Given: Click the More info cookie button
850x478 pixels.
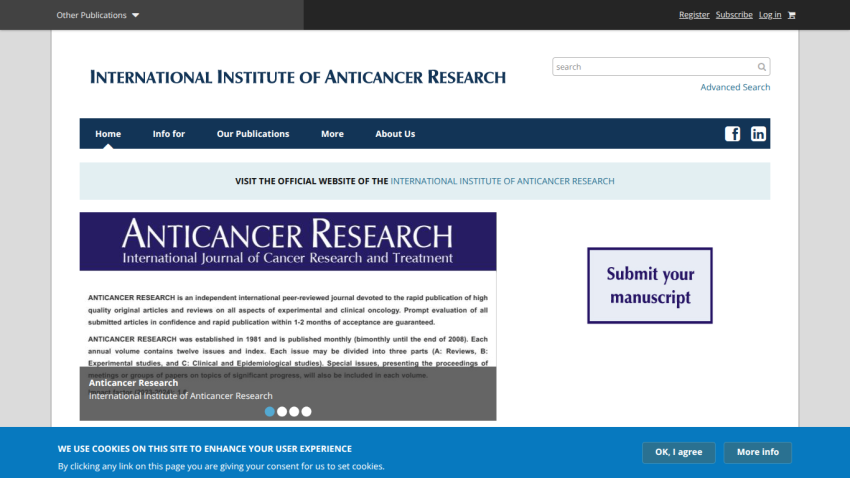Looking at the screenshot, I should (x=758, y=452).
